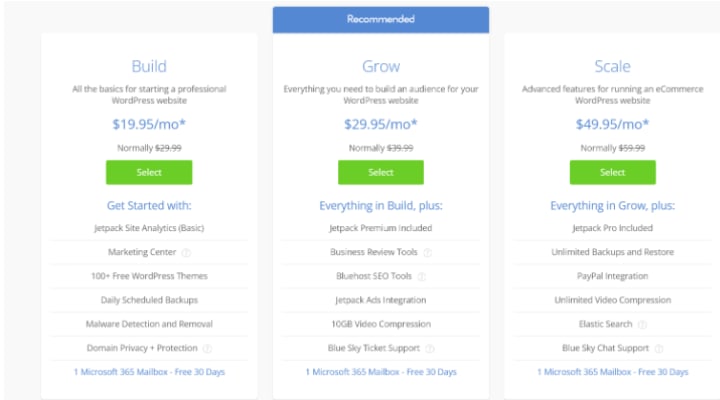This screenshot has width=720, height=400.
Task: Click Grow plan's Microsoft 365 Mailbox link
Action: 381,372
